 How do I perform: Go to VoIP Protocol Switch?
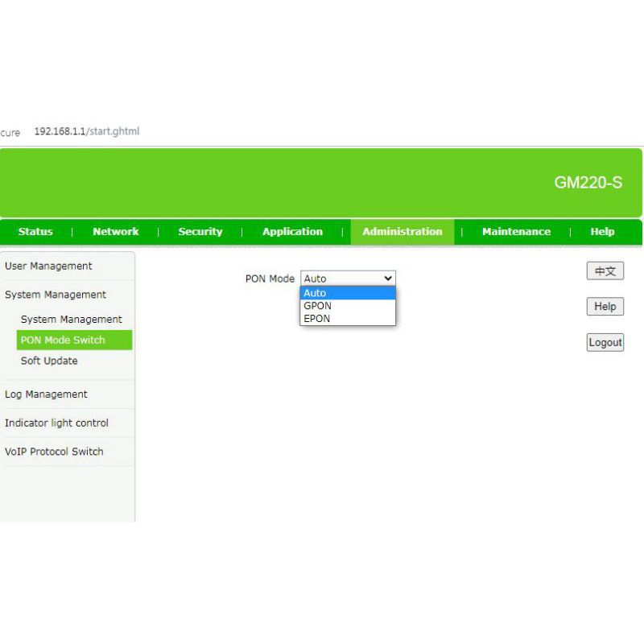tap(54, 452)
